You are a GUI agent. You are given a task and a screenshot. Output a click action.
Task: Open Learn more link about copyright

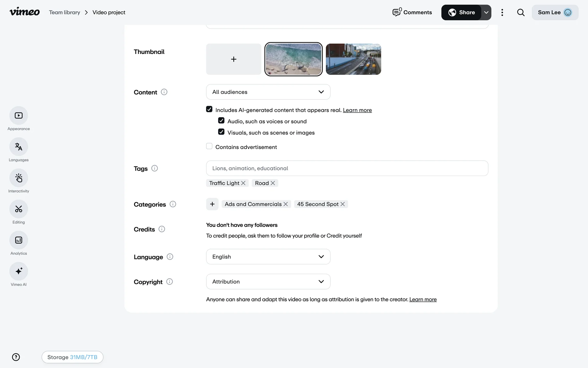click(x=423, y=299)
